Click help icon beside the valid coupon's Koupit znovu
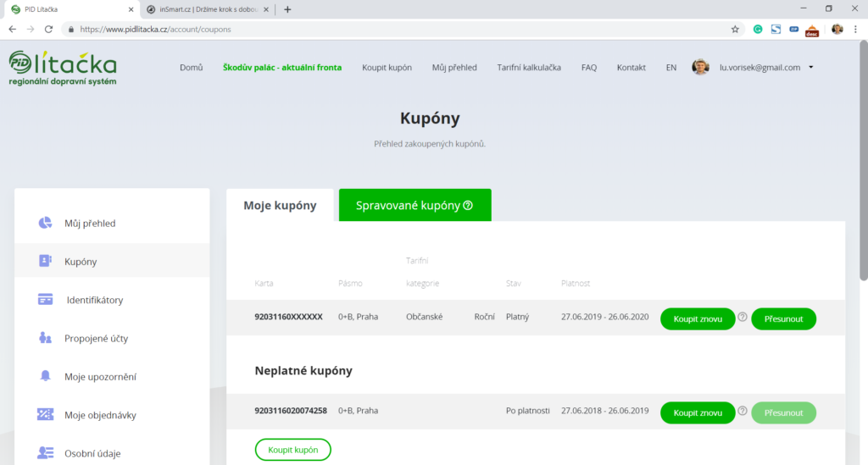Image resolution: width=868 pixels, height=465 pixels. tap(743, 318)
